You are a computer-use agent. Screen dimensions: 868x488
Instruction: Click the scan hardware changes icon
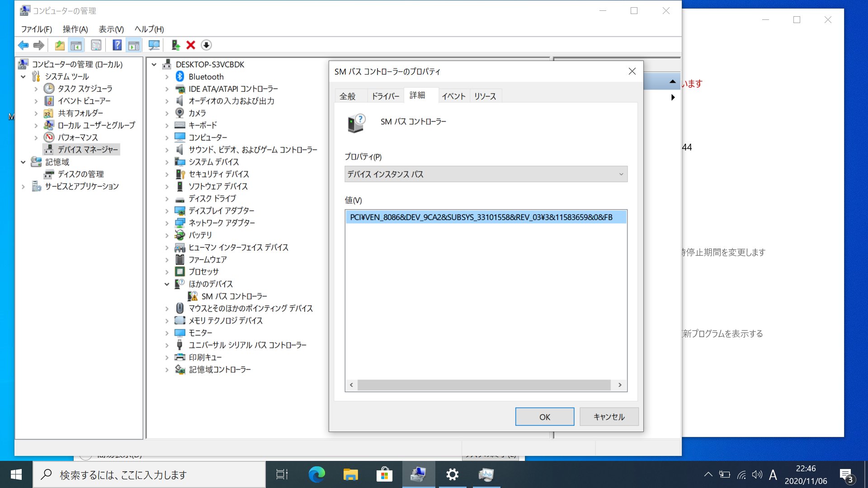tap(153, 45)
